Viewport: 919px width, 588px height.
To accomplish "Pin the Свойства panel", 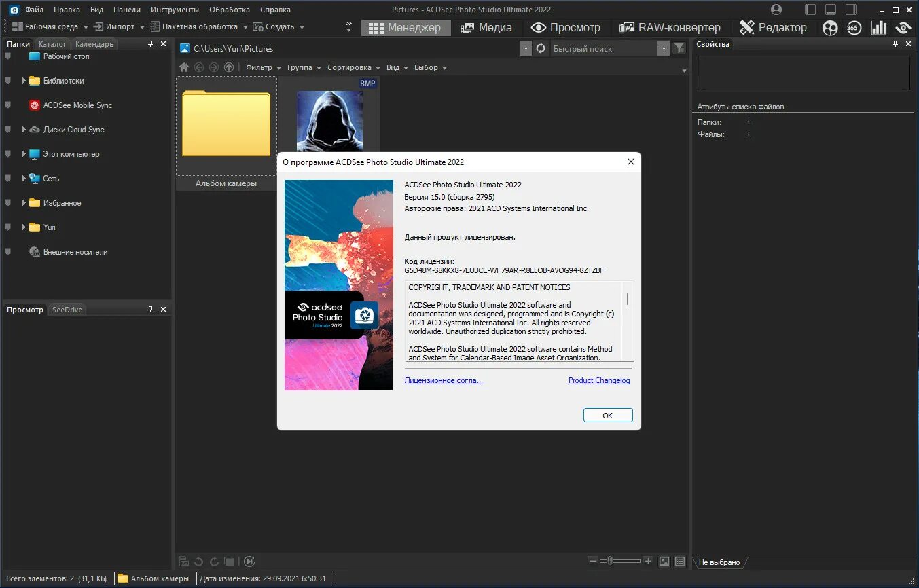I will pyautogui.click(x=895, y=44).
